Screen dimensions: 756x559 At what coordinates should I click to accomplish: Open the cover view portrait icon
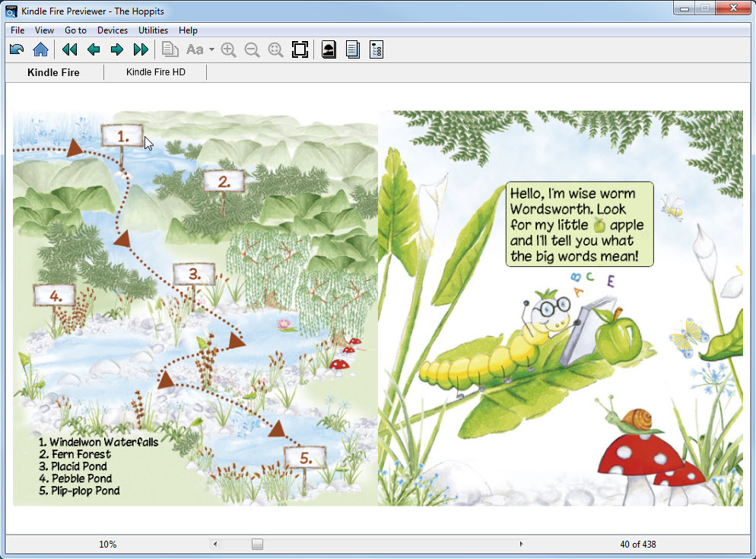(x=329, y=50)
